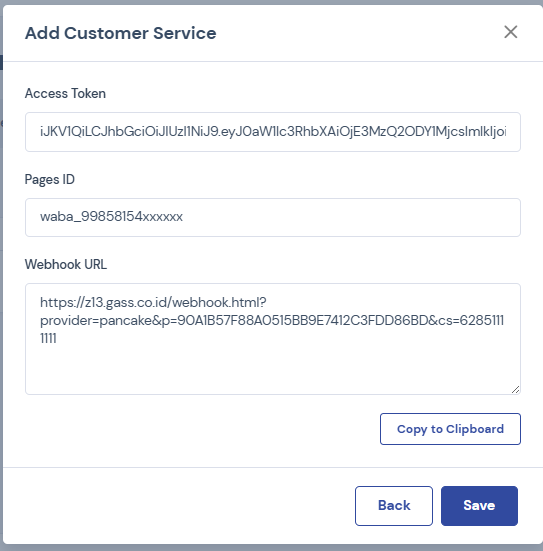Viewport: 543px width, 551px height.
Task: Click the Webhook URL label
Action: (x=66, y=264)
